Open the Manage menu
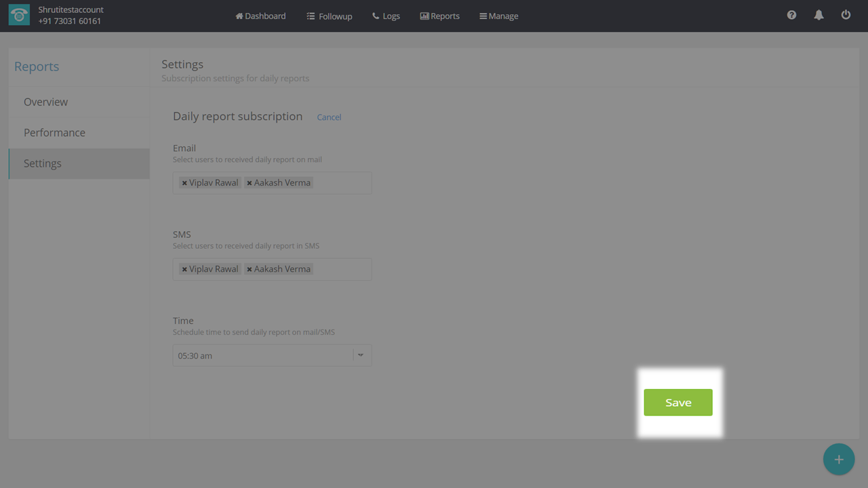Screen dimensions: 868x488 pyautogui.click(x=498, y=16)
